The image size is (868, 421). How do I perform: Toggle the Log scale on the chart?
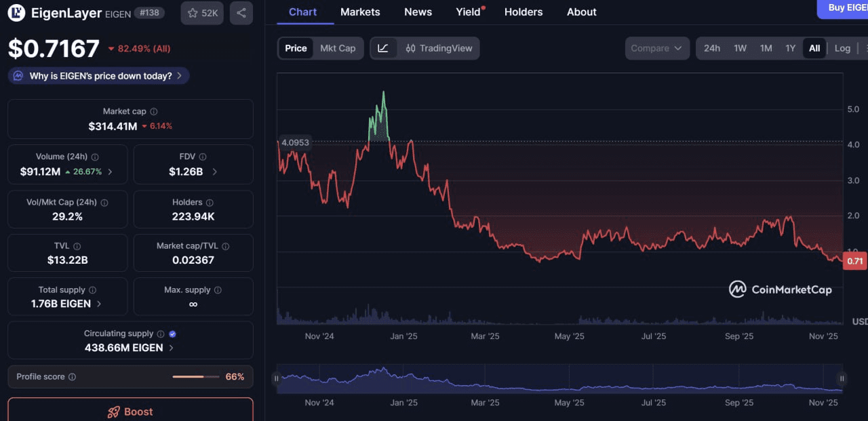coord(842,48)
